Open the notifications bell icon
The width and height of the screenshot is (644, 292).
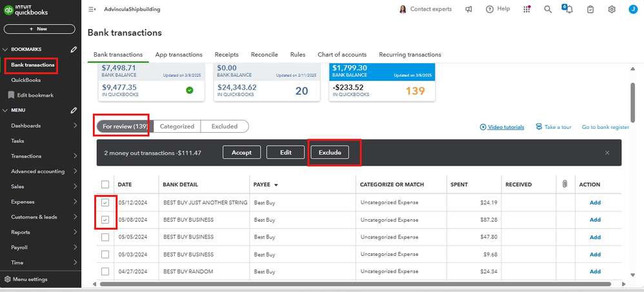tap(569, 10)
